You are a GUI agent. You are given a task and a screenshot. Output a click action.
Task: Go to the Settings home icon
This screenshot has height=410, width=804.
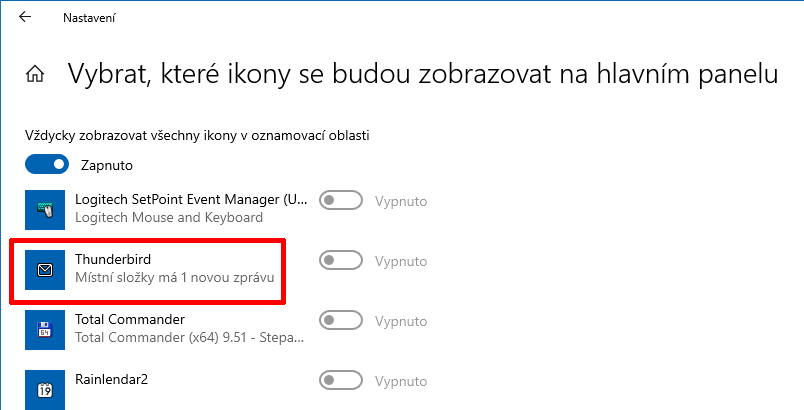coord(35,74)
